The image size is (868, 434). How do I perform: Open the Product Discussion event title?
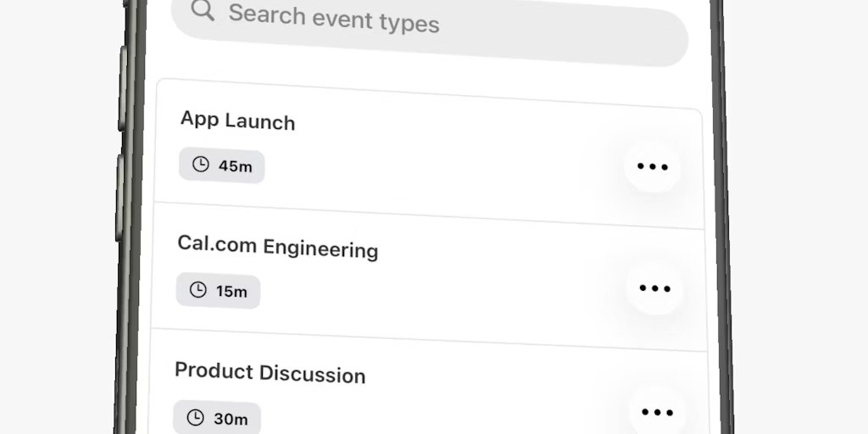(270, 373)
